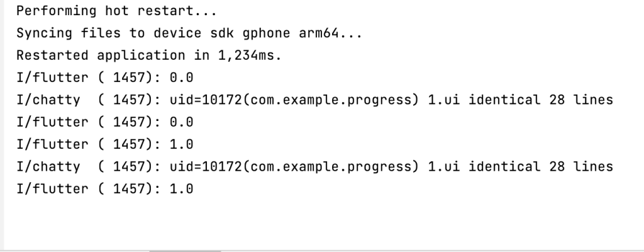Click the "Restarted application" text
Screen dimensions: 644x252
click(101, 55)
